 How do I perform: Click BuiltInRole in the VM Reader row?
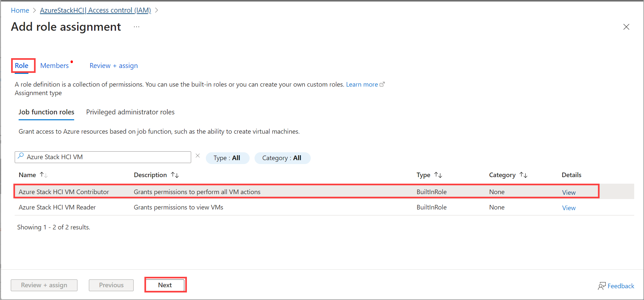432,207
